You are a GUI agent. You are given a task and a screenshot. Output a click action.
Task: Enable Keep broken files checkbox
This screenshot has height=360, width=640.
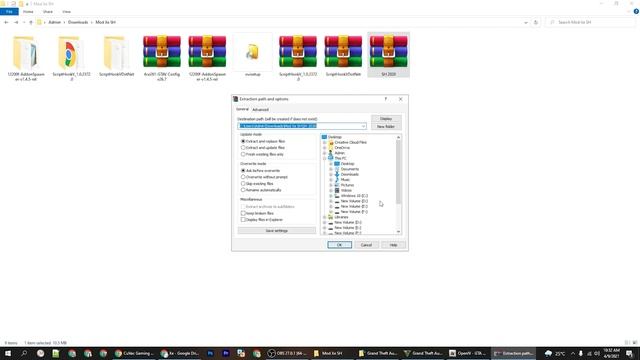pyautogui.click(x=243, y=213)
